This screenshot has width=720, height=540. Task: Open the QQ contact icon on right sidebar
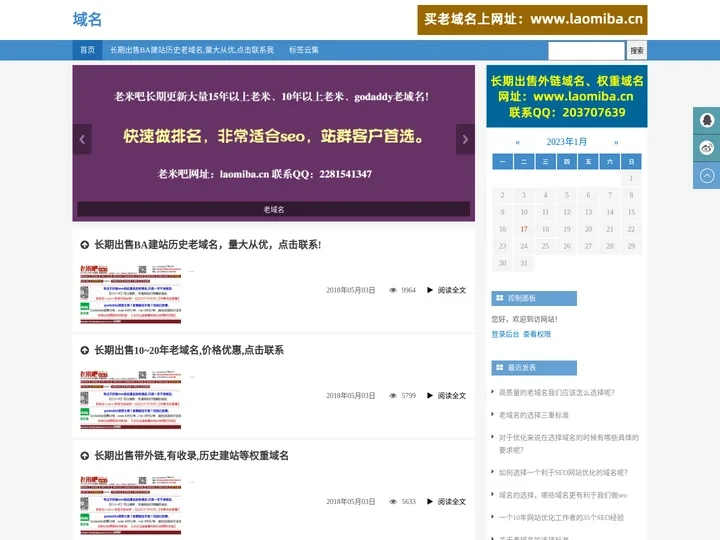707,120
